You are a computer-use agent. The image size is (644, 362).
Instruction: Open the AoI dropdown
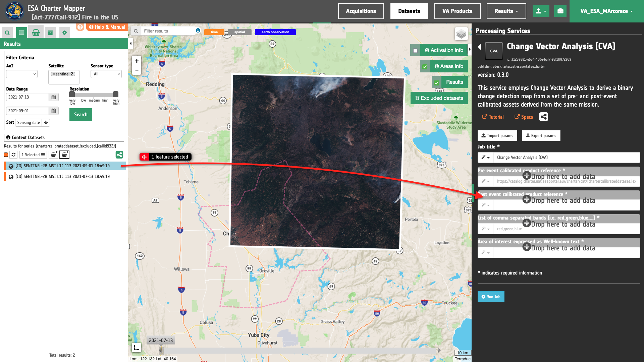coord(22,74)
